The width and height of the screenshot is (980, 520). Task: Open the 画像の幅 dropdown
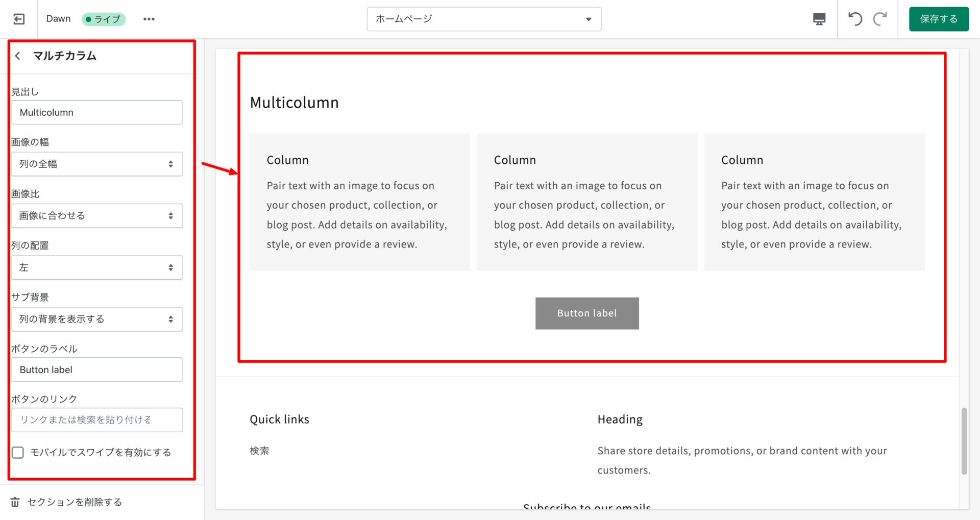(x=97, y=164)
